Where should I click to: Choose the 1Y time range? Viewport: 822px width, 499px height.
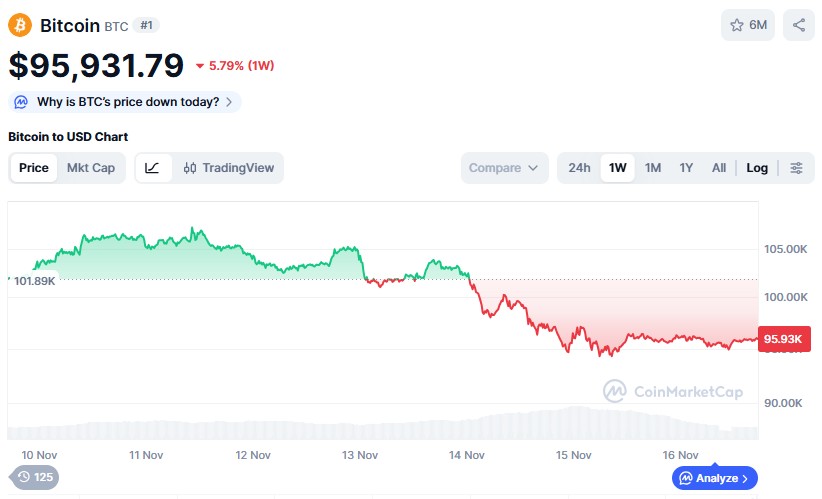(x=686, y=168)
